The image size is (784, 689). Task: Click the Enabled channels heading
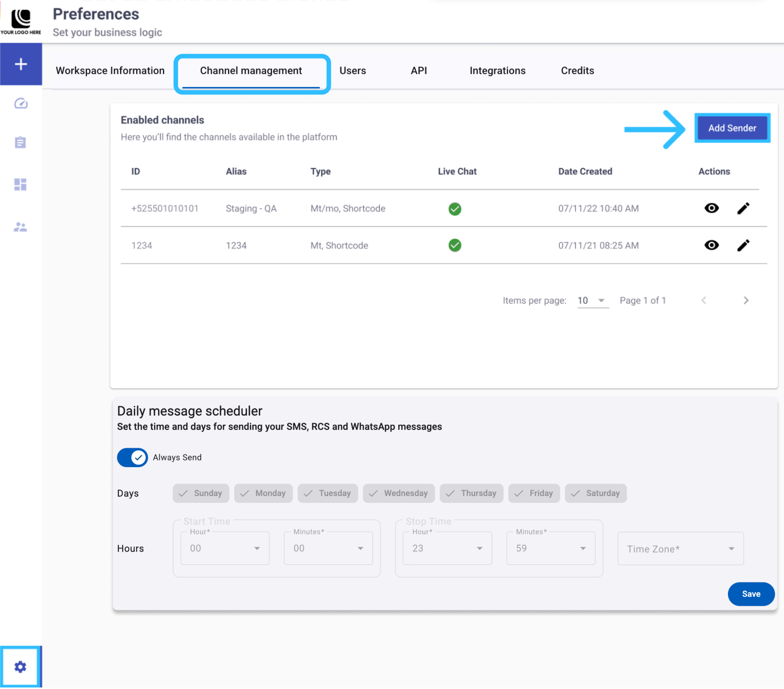coord(162,120)
